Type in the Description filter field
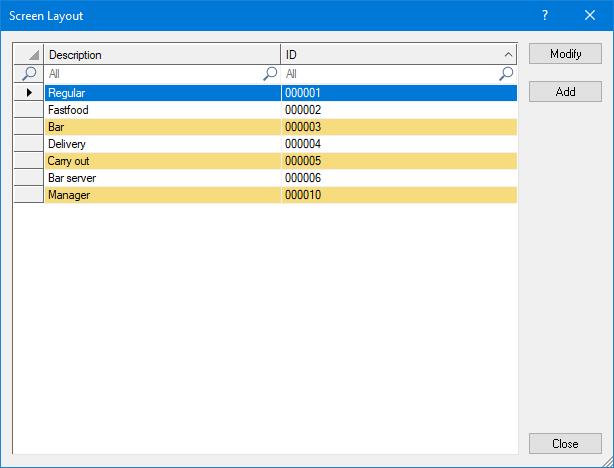Screen dimensions: 614x468 click(153, 74)
